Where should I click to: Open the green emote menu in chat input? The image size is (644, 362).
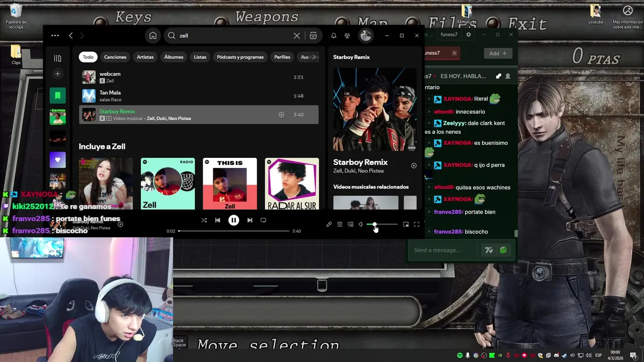[x=503, y=250]
